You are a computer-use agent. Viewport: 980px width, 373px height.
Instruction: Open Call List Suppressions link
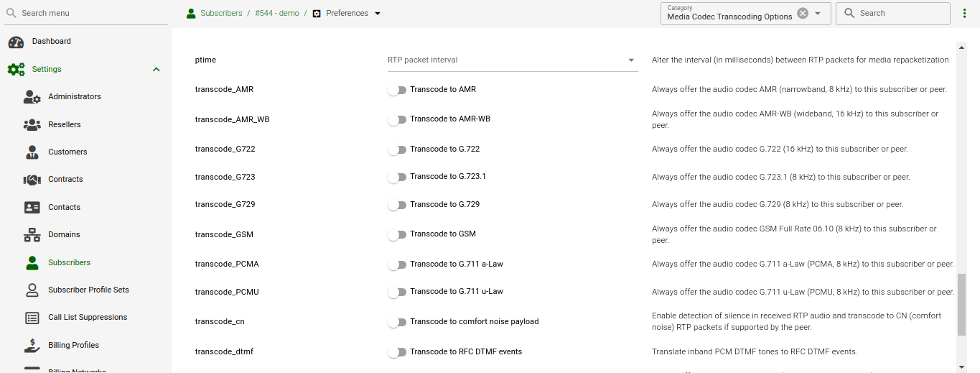pyautogui.click(x=88, y=318)
